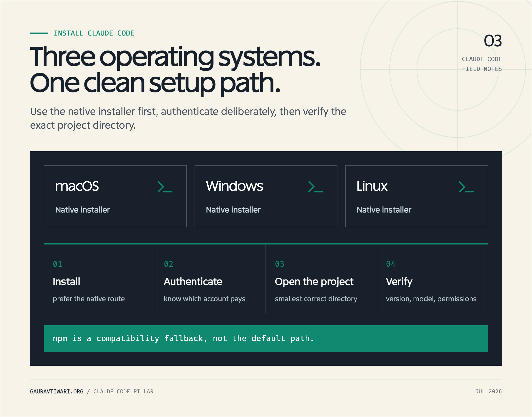Click step number 03 in the steps row
This screenshot has height=417, width=532.
pyautogui.click(x=280, y=264)
